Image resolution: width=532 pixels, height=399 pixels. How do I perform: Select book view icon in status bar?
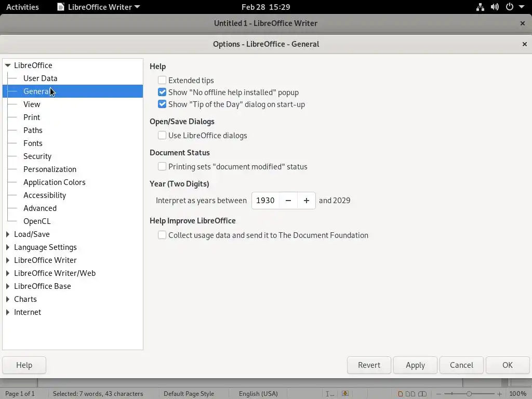click(x=422, y=394)
